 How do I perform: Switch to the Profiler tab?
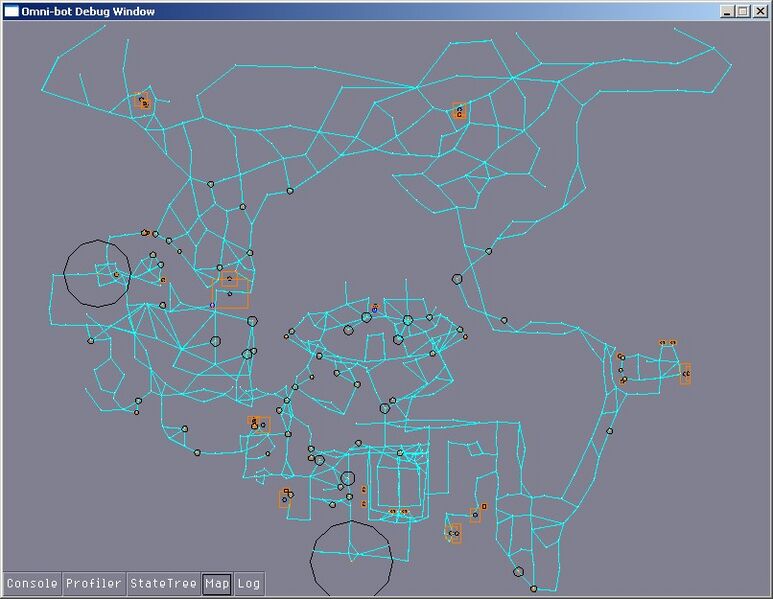point(94,584)
